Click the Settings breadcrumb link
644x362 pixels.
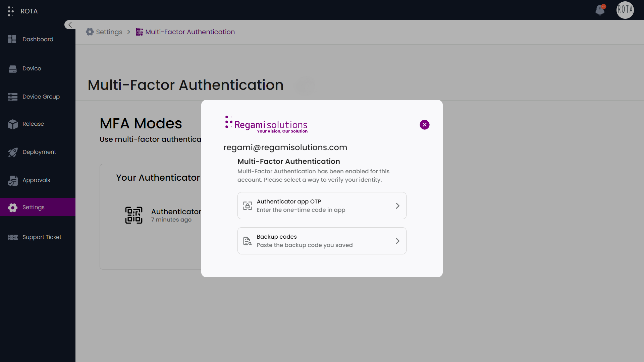pos(109,32)
